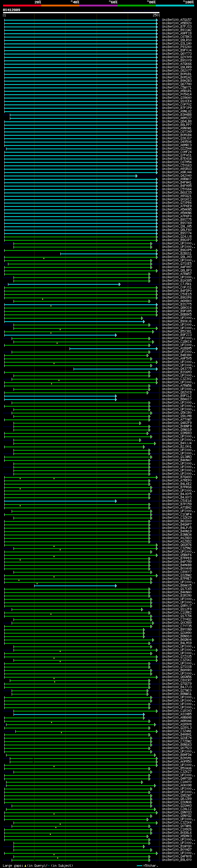197x868 pixels.
Task: Open UniRef100_C0P702 entry
Action: (x=177, y=104)
